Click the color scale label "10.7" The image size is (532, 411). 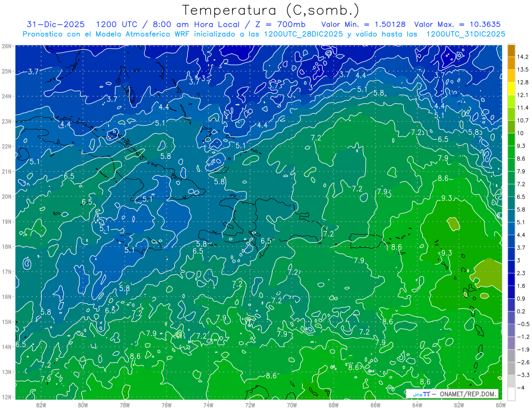[x=523, y=121]
